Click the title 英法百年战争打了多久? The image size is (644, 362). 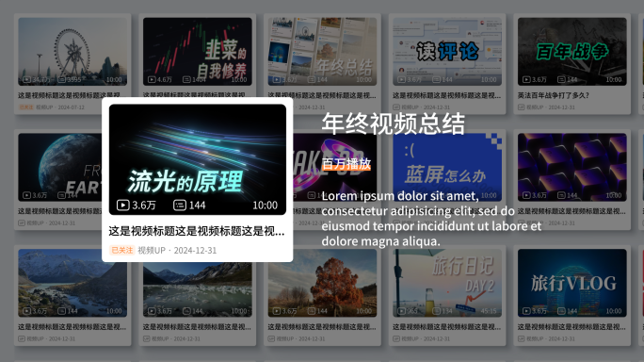pyautogui.click(x=554, y=95)
